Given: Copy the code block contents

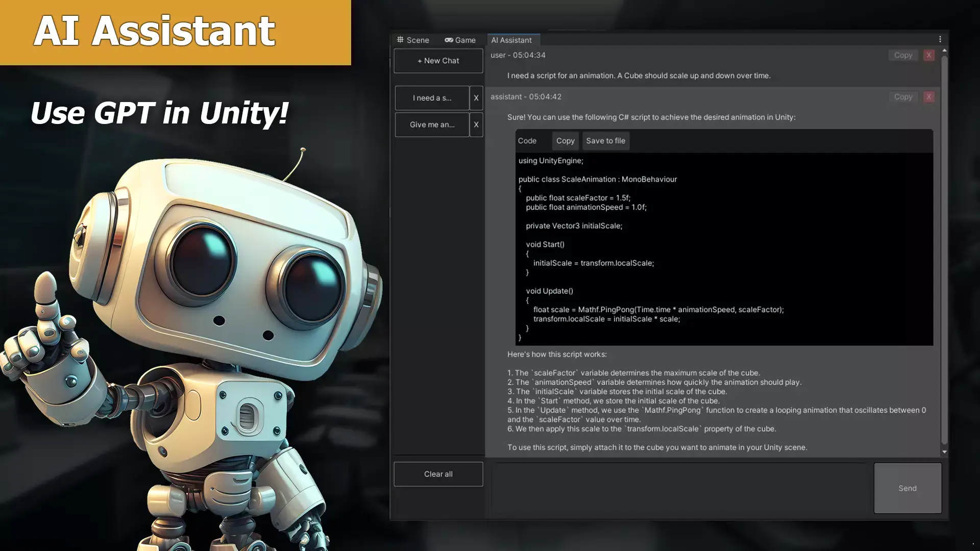Looking at the screenshot, I should 565,141.
